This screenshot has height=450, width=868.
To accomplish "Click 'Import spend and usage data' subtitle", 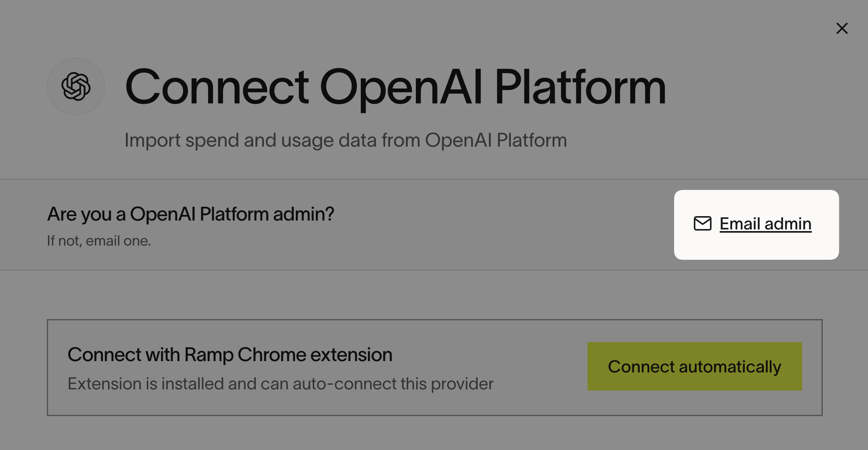I will (x=346, y=141).
